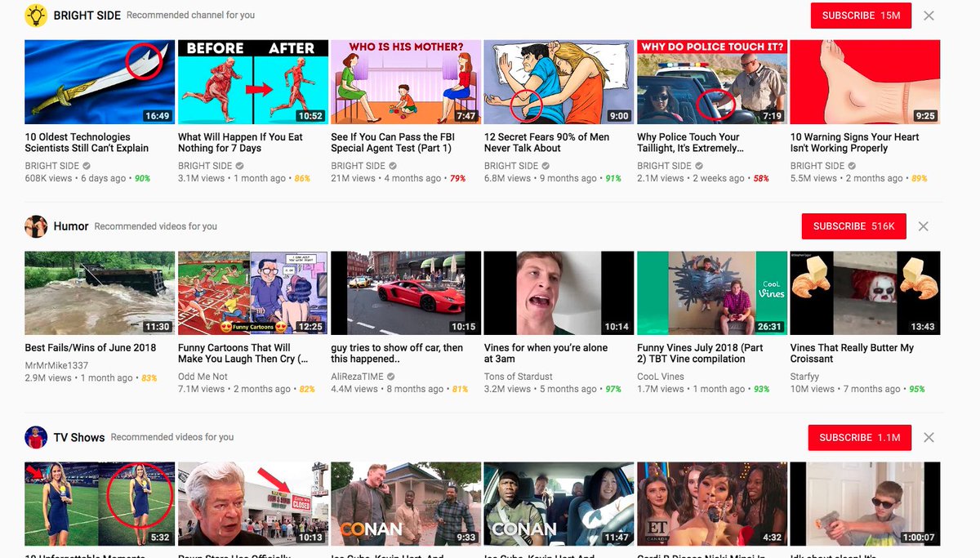Click the 79% rating under FBI Test video
Screen dimensions: 980x558
tap(457, 178)
